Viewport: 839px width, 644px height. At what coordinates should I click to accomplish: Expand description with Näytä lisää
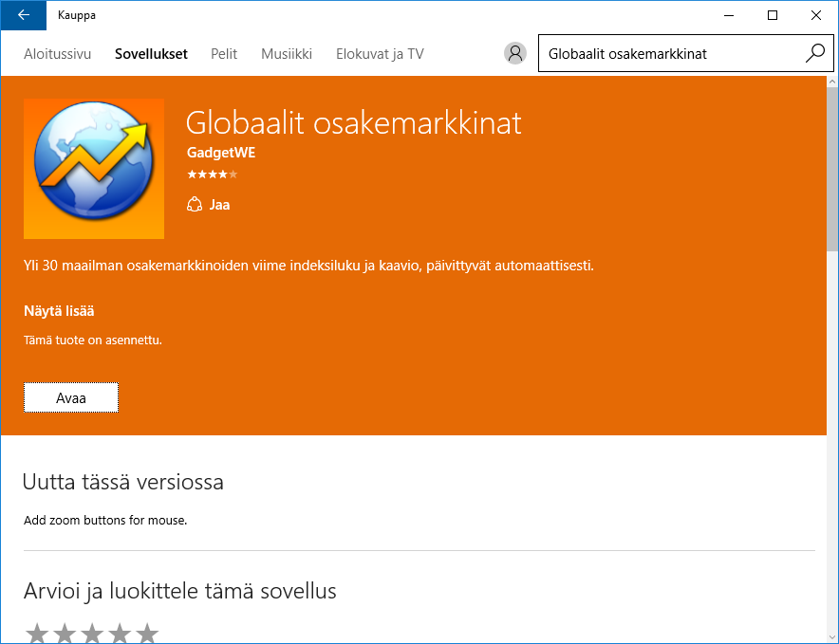click(x=59, y=310)
